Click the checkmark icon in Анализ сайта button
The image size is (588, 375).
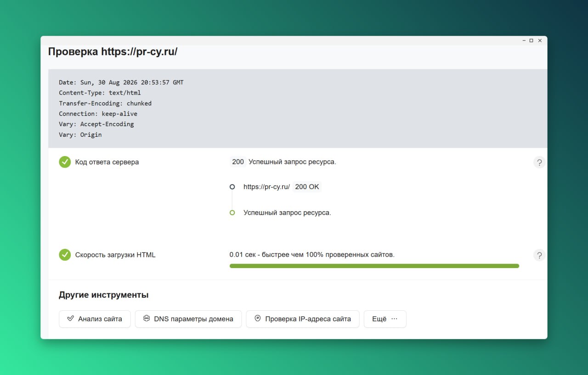click(70, 319)
